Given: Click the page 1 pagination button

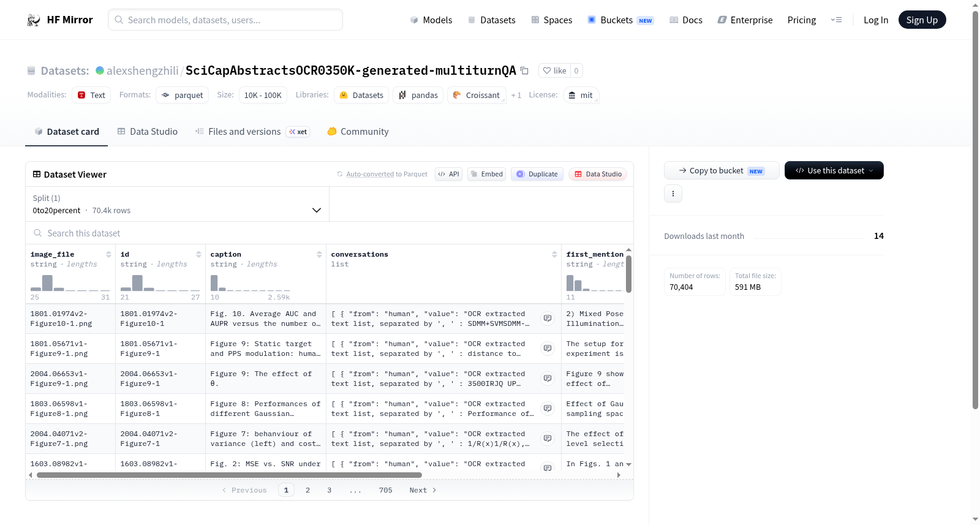Looking at the screenshot, I should click(x=286, y=490).
